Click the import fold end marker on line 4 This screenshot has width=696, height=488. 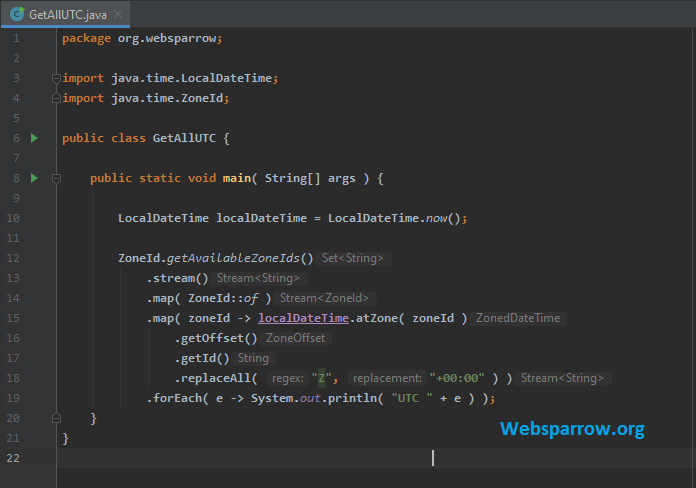(56, 98)
